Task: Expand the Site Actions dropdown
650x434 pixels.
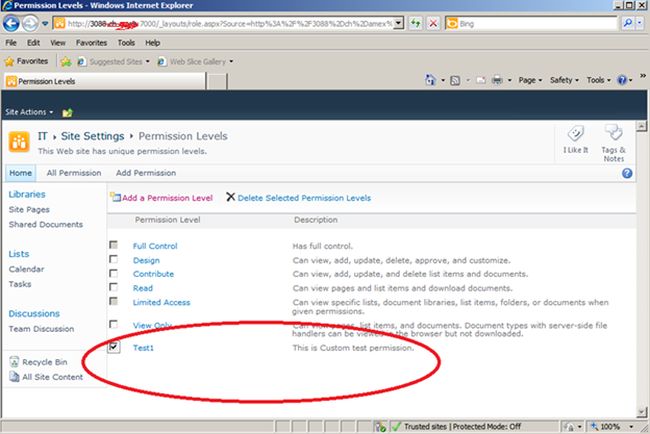Action: (29, 112)
